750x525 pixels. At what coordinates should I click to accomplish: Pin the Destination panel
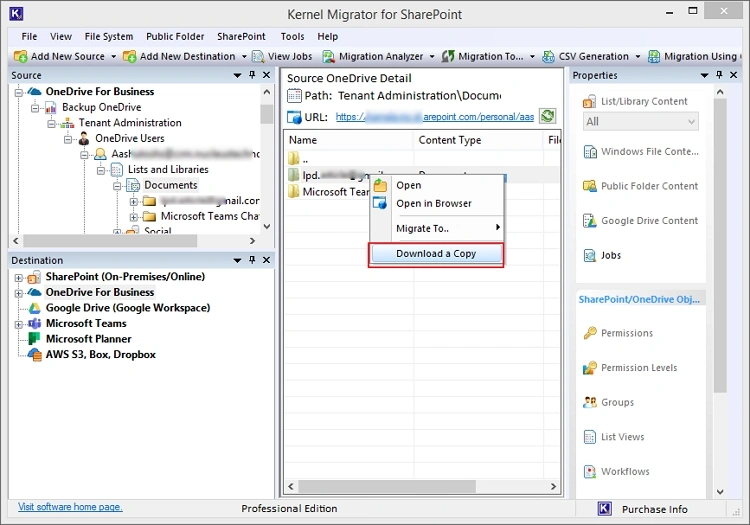click(x=252, y=260)
